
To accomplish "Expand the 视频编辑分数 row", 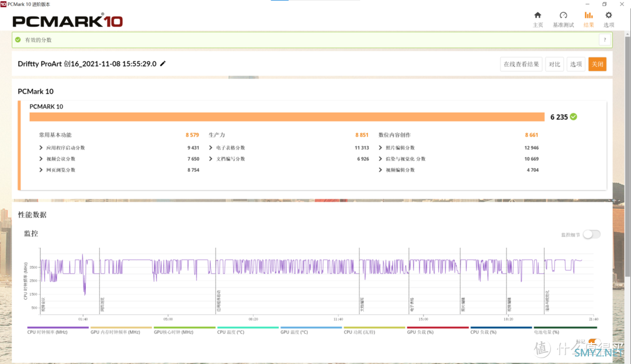I will click(x=380, y=170).
